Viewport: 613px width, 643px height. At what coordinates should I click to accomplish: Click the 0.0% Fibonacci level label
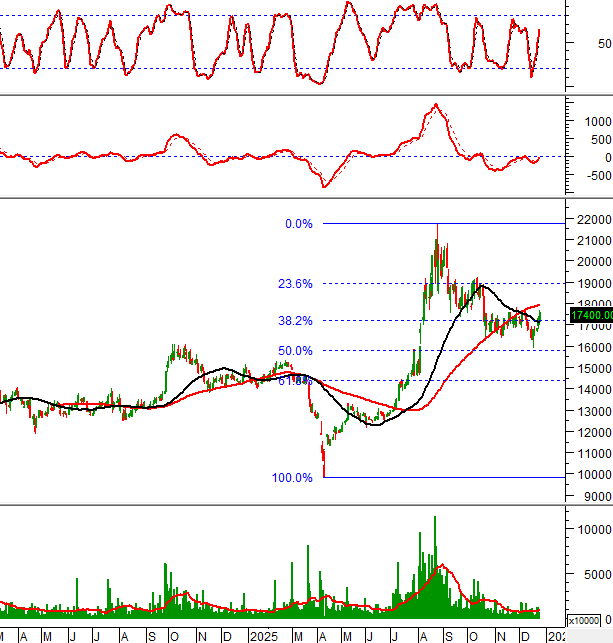point(299,224)
